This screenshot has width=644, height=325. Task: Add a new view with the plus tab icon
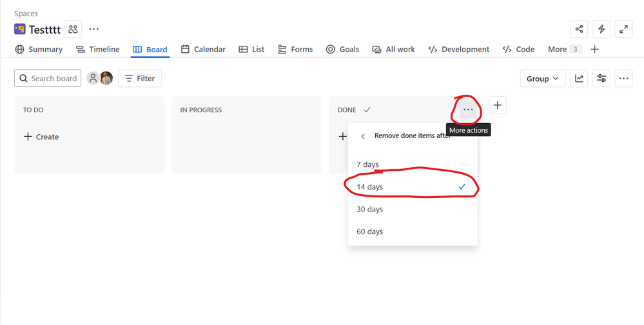(594, 49)
